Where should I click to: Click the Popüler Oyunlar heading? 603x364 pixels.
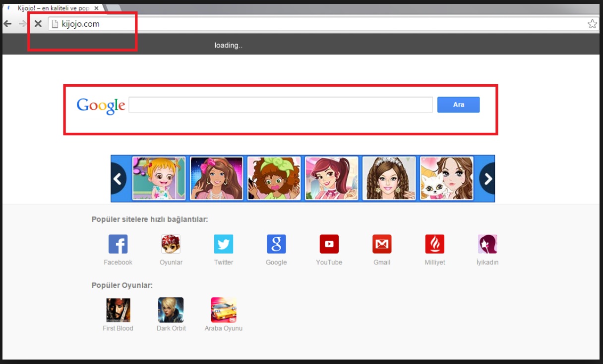pos(122,285)
